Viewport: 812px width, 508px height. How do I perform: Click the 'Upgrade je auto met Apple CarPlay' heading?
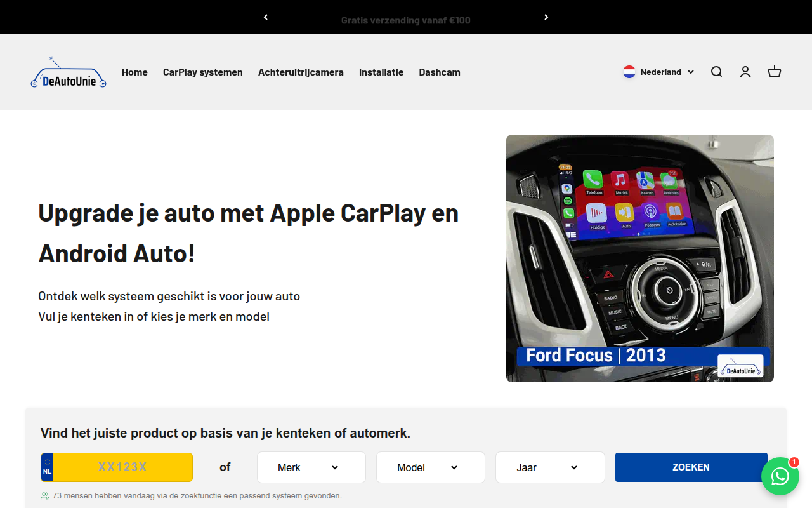pyautogui.click(x=249, y=233)
